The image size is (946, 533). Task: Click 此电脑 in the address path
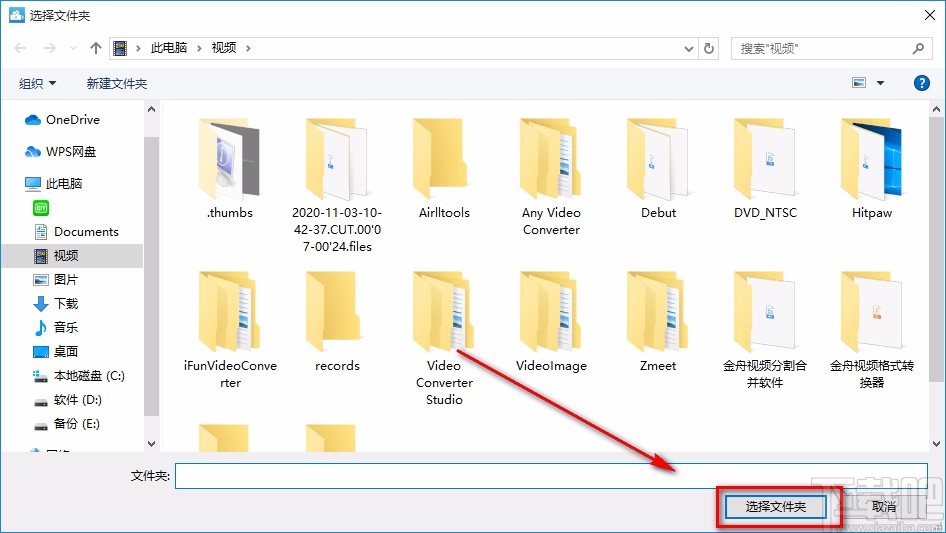pyautogui.click(x=169, y=48)
